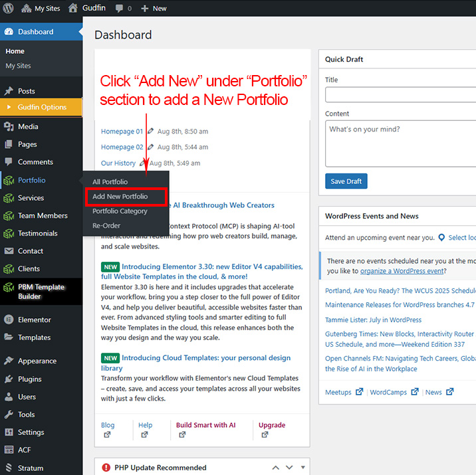Image resolution: width=476 pixels, height=475 pixels.
Task: Open the Elementor icon in sidebar
Action: coord(9,320)
